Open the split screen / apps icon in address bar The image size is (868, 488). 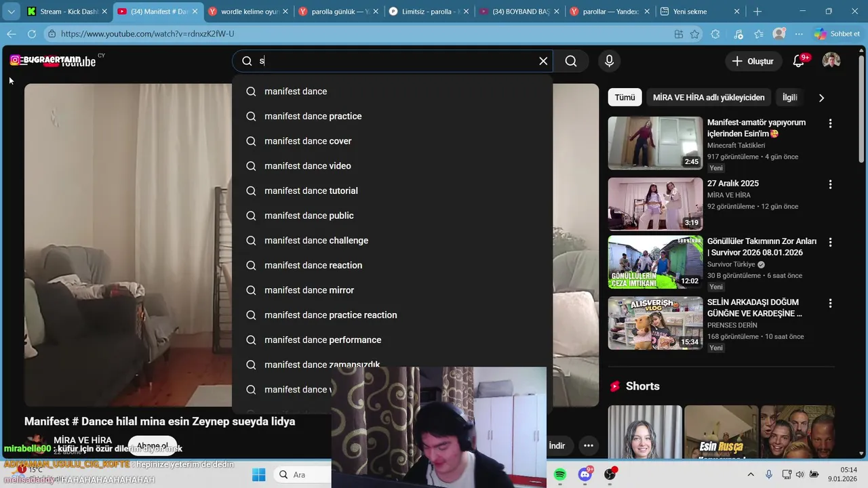679,34
